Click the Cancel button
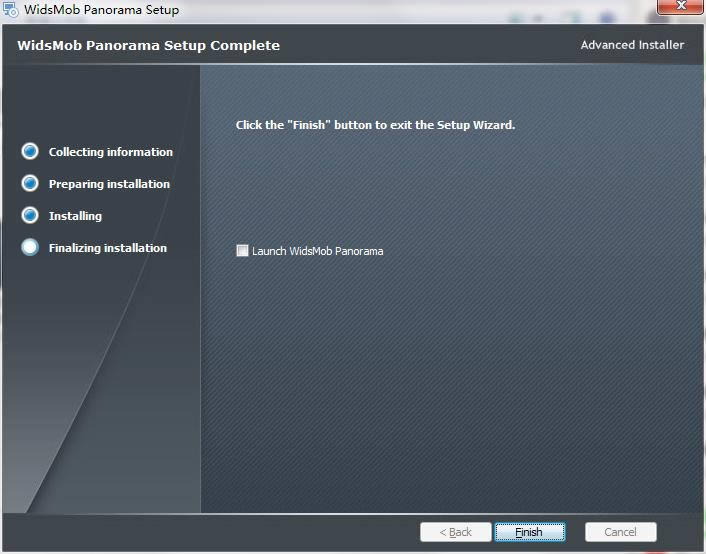Image resolution: width=706 pixels, height=554 pixels. pyautogui.click(x=620, y=532)
